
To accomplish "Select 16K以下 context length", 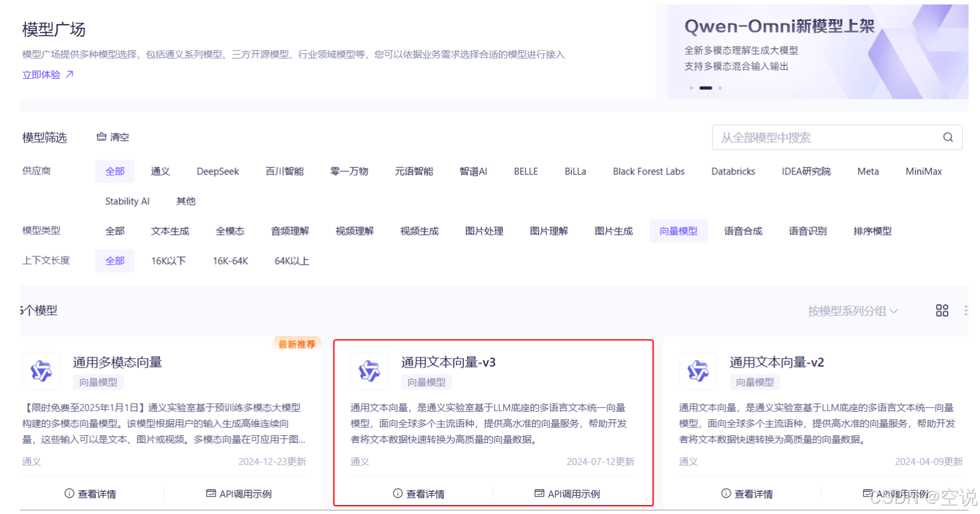I will point(168,261).
